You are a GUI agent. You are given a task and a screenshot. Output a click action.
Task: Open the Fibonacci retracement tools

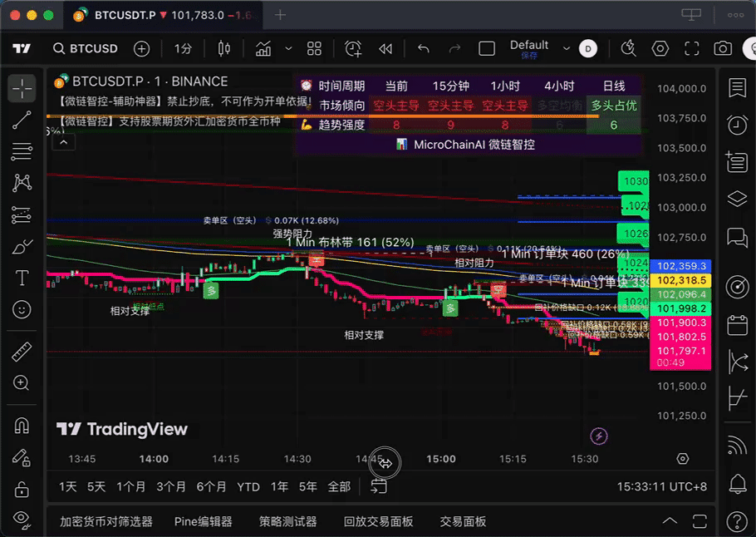(22, 151)
